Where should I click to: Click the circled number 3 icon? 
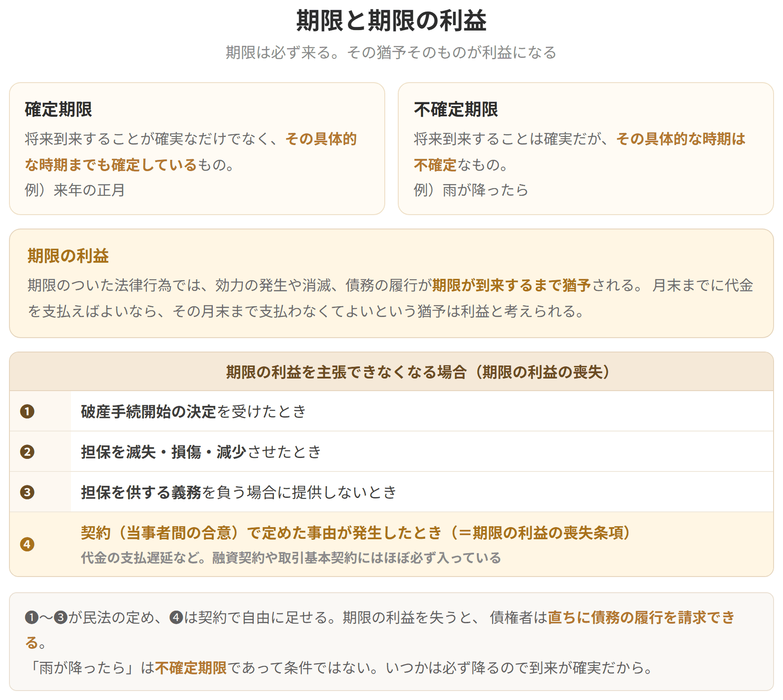(27, 492)
